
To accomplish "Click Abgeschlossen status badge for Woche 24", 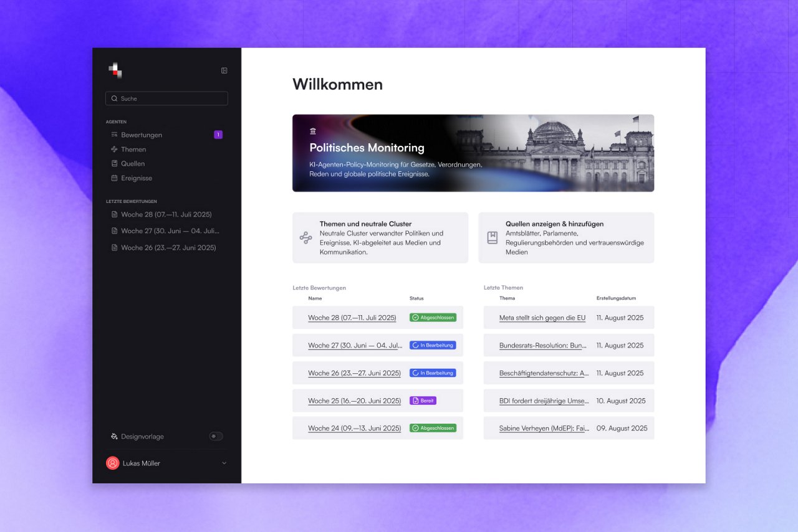I will (x=433, y=428).
